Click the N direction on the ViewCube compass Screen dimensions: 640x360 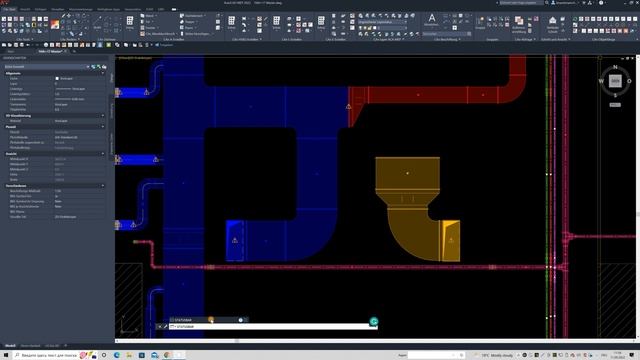click(615, 67)
